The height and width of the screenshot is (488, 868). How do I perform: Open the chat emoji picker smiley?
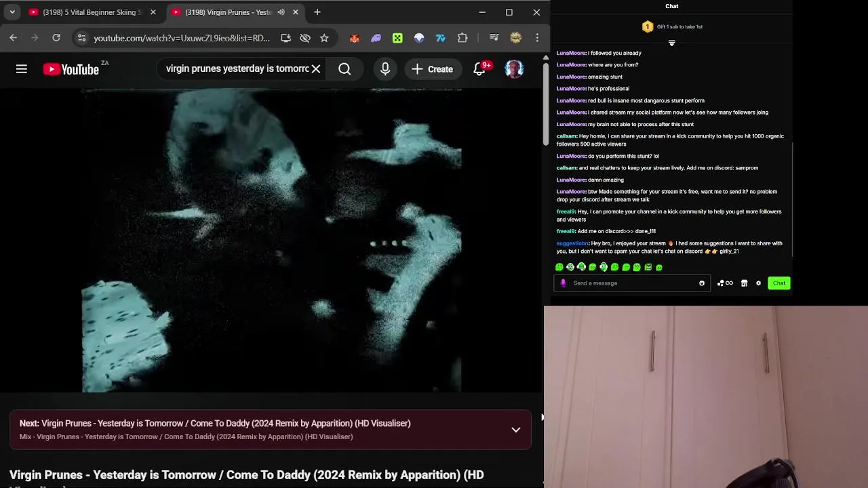coord(702,283)
